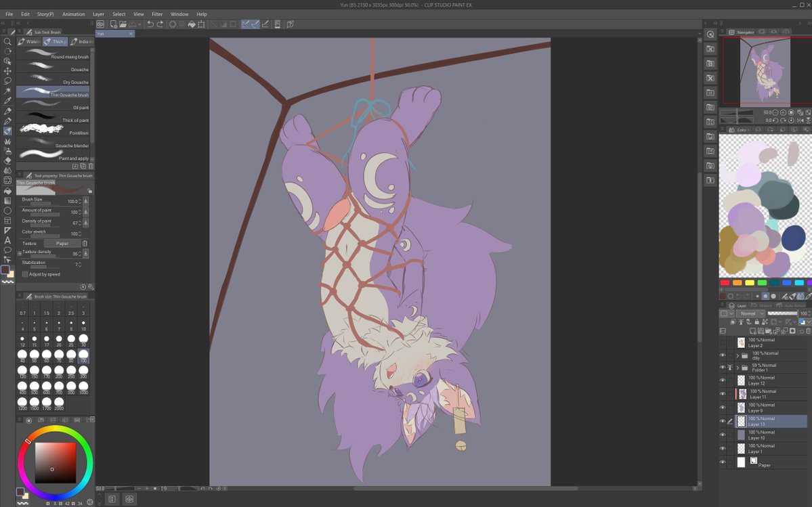The height and width of the screenshot is (507, 812).
Task: Expand Texture density options with plus icon
Action: (x=20, y=253)
